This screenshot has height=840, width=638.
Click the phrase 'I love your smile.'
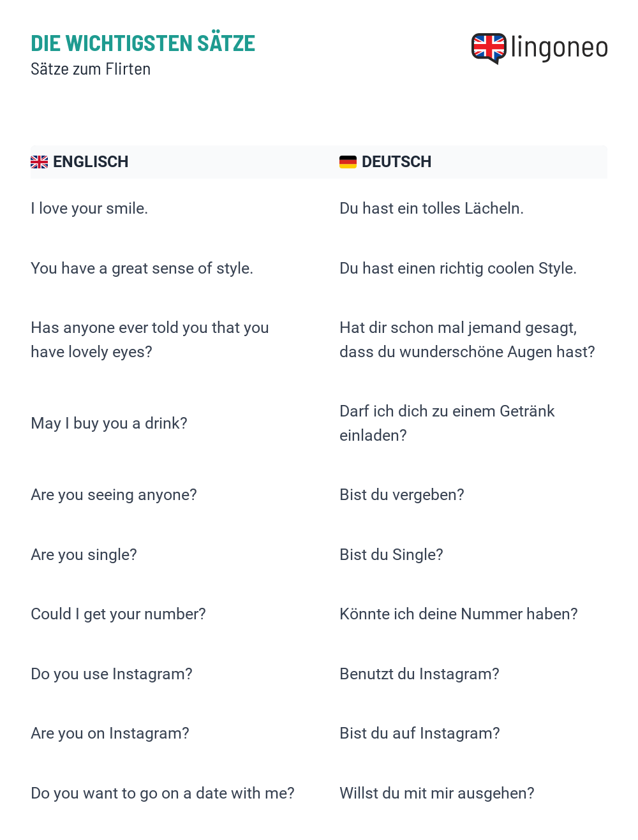pos(89,209)
